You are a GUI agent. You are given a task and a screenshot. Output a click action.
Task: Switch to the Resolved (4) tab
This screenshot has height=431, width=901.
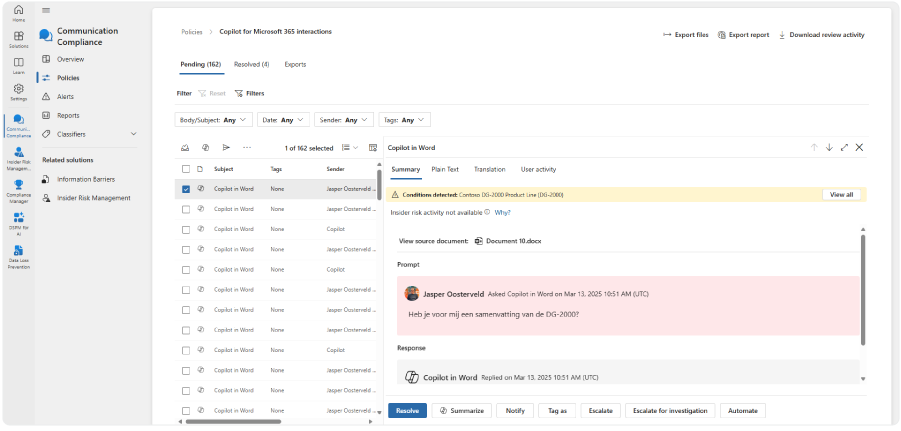pos(252,64)
